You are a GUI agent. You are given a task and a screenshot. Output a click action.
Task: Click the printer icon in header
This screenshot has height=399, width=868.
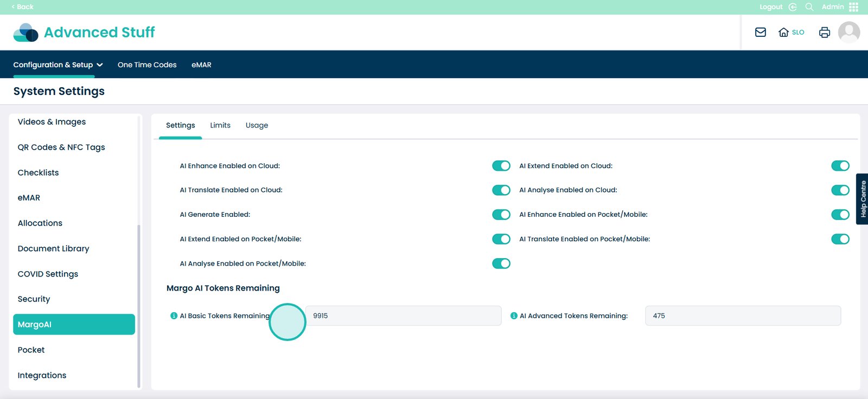824,33
